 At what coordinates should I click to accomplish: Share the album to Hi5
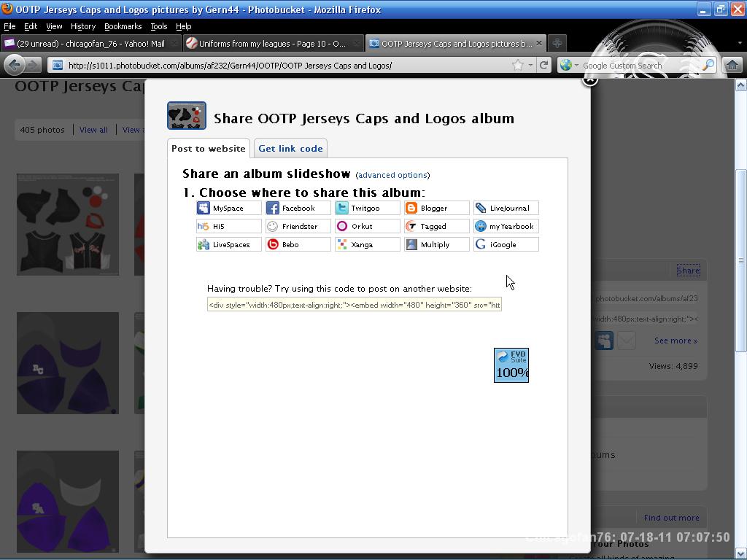(x=228, y=226)
